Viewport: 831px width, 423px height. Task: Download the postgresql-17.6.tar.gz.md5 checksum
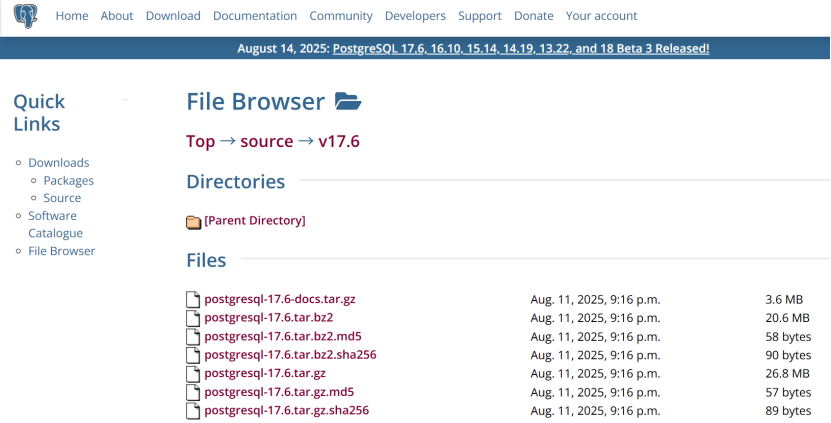point(279,392)
